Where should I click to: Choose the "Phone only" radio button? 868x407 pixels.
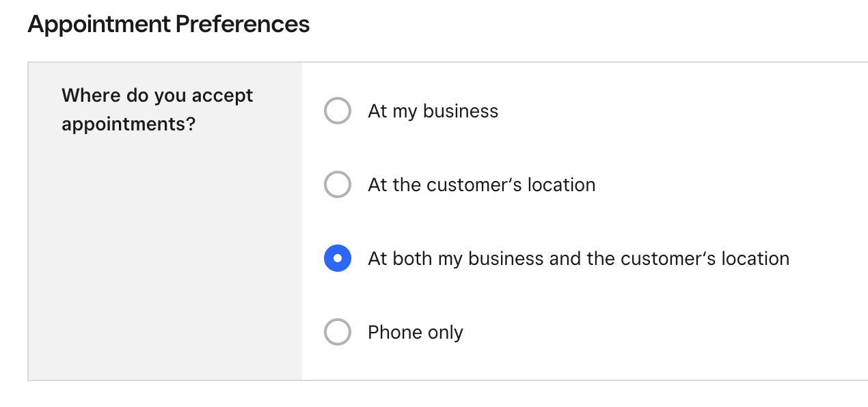pos(337,332)
